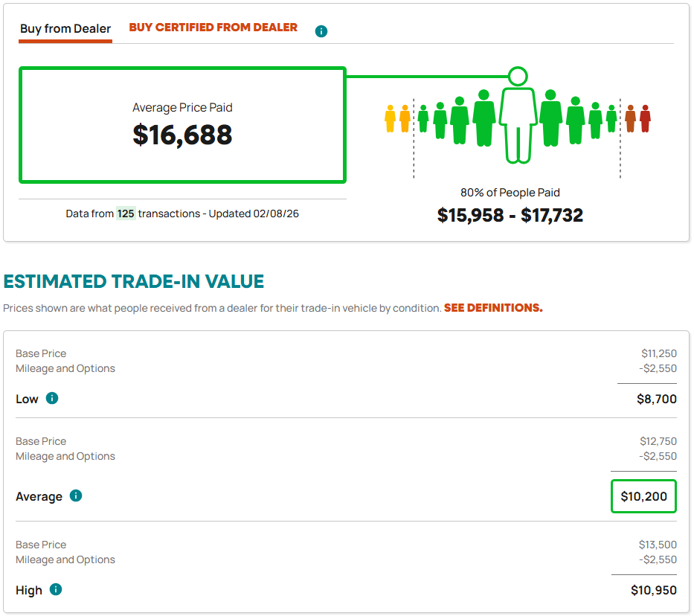Click info icon next to High

(56, 589)
